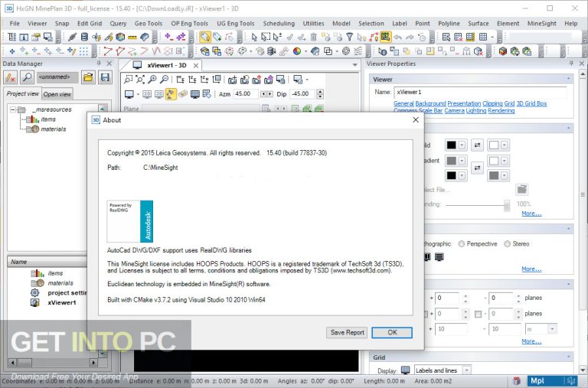Screen dimensions: 588x388
Task: Click the yellow highlighted selection tool icon
Action: pos(206,37)
